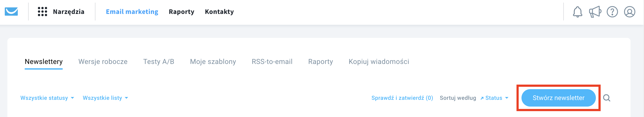Click the megaphone announcements icon

point(595,12)
